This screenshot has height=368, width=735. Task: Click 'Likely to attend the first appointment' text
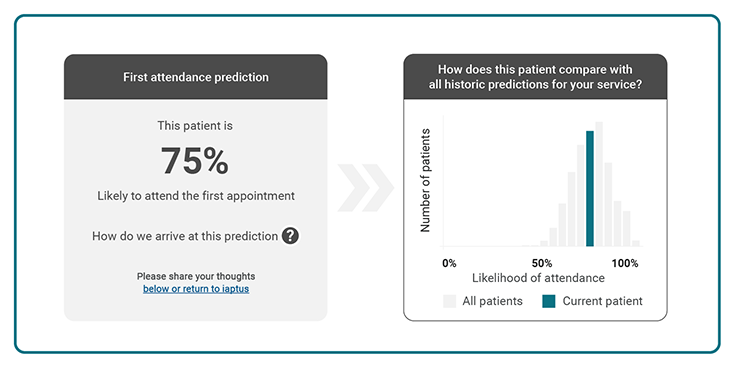pyautogui.click(x=196, y=195)
